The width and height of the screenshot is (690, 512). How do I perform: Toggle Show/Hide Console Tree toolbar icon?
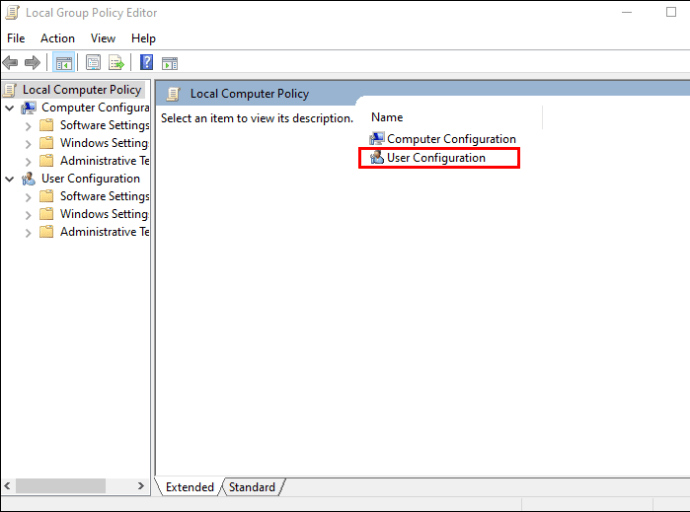tap(63, 63)
